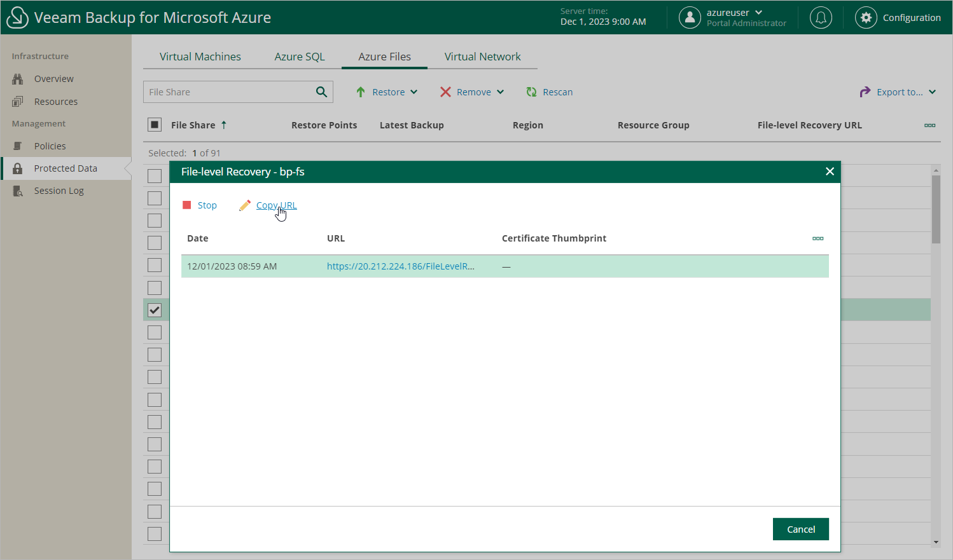953x560 pixels.
Task: Toggle the select-all File Share checkbox
Action: (x=155, y=125)
